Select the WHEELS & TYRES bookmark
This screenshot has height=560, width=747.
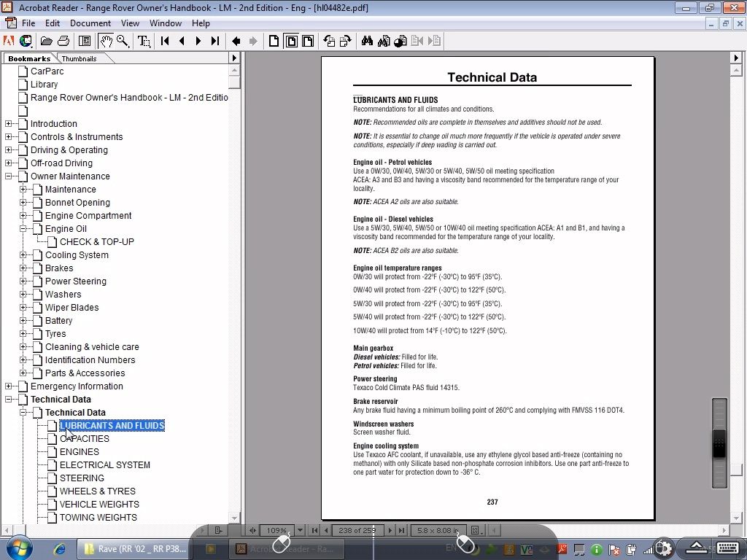(98, 491)
